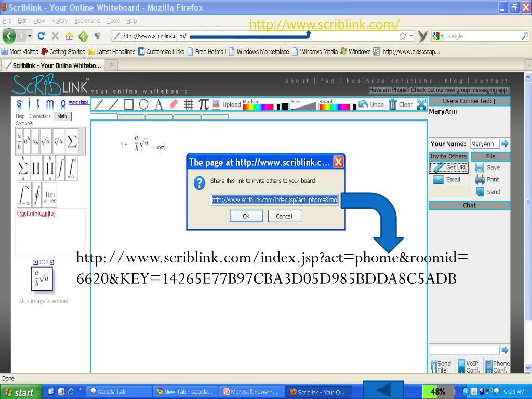
Task: Switch to Google Talk in taskbar
Action: click(x=119, y=392)
